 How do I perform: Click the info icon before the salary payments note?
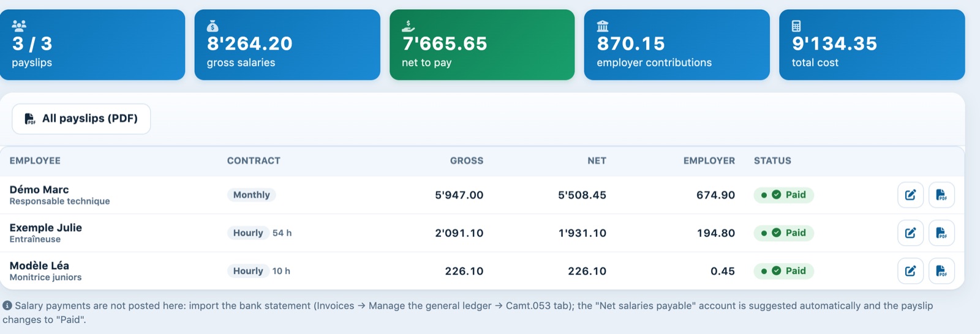click(x=7, y=305)
